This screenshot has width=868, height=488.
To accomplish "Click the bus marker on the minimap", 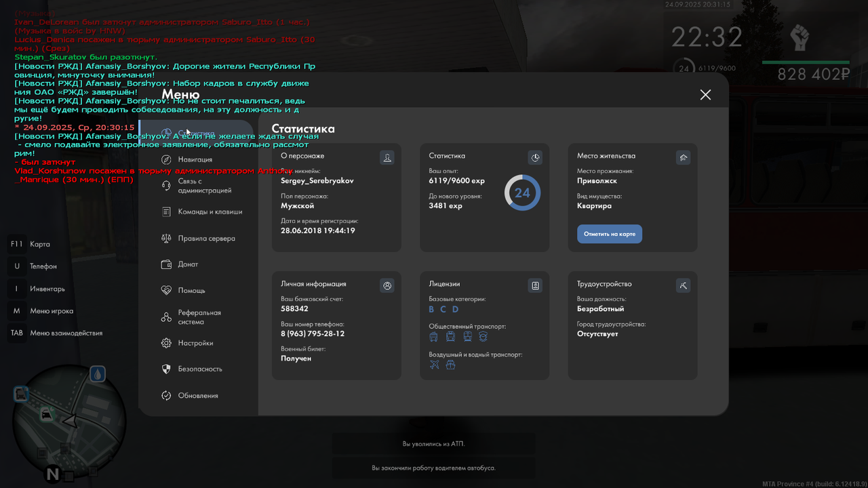I will coord(21,393).
